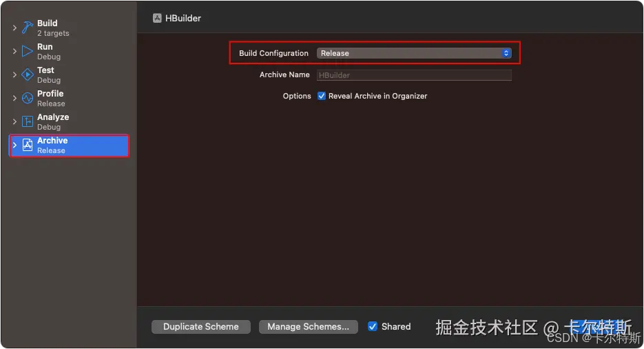Click the Test diamond icon

(x=28, y=74)
